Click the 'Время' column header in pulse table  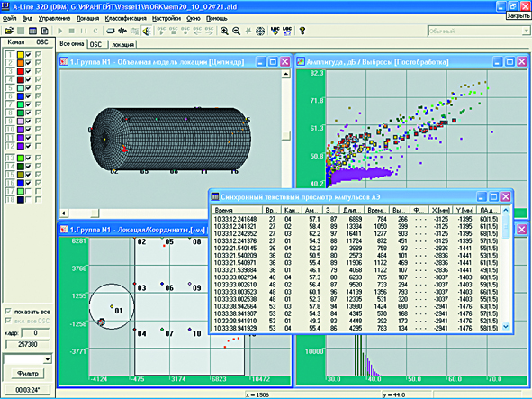(x=237, y=210)
